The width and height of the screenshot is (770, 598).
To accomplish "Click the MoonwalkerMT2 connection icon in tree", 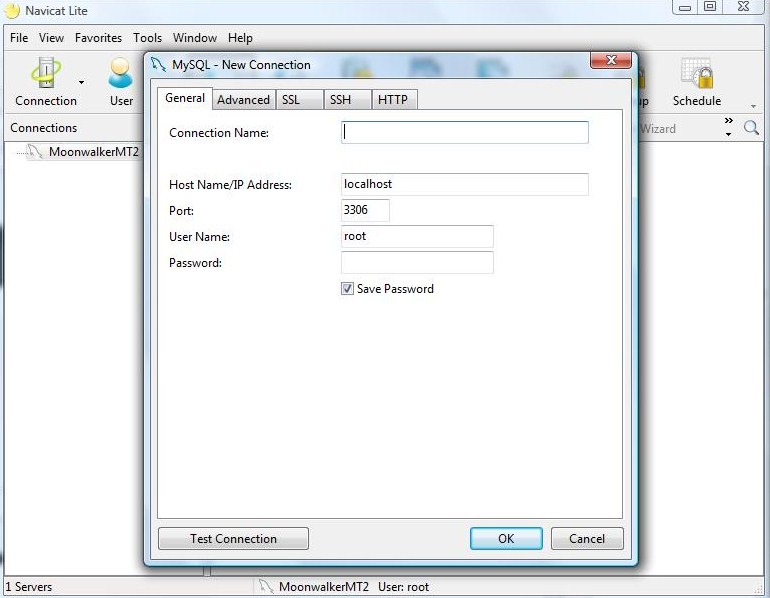I will tap(34, 152).
